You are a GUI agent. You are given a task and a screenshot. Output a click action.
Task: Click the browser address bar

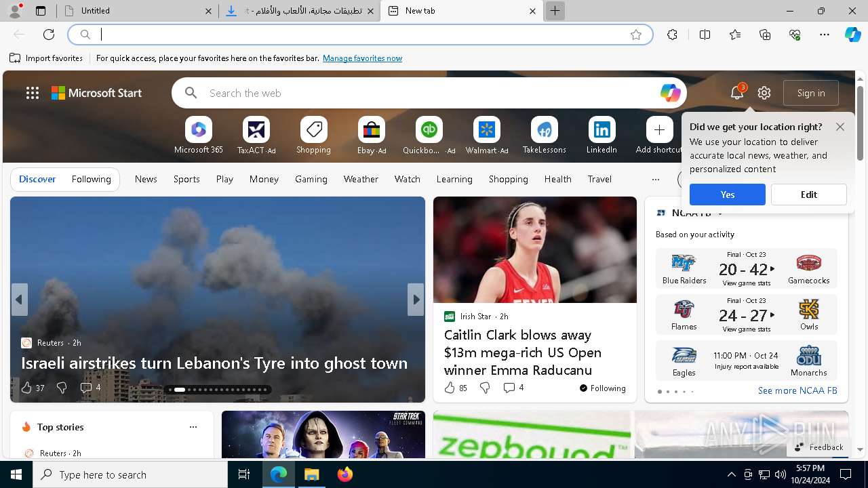(x=359, y=35)
